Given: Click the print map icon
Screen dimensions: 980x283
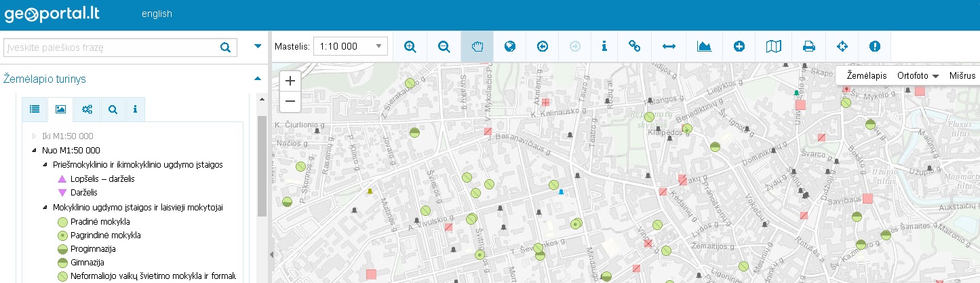Looking at the screenshot, I should pyautogui.click(x=808, y=46).
